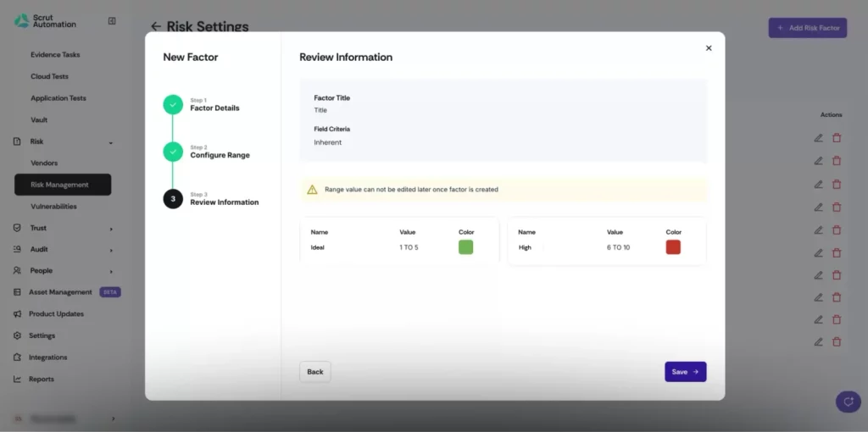Click the 'Ideal' range name
Screen dimensions: 868x432
[318, 247]
